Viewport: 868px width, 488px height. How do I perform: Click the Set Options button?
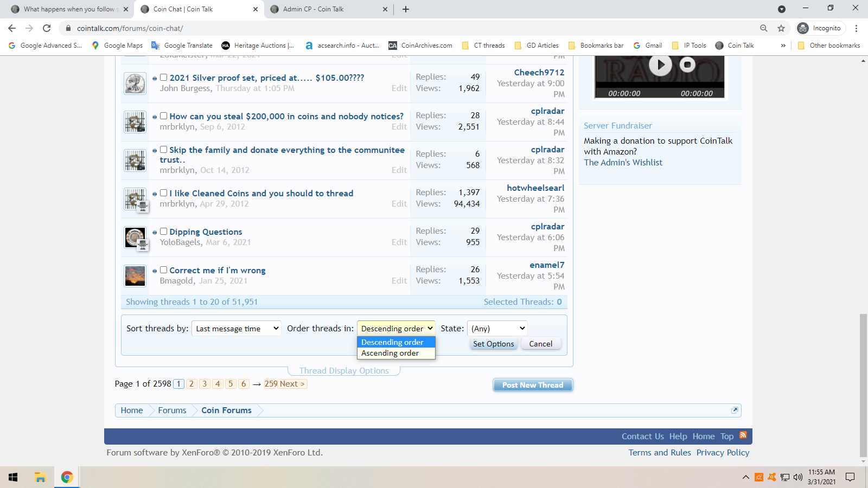tap(493, 344)
